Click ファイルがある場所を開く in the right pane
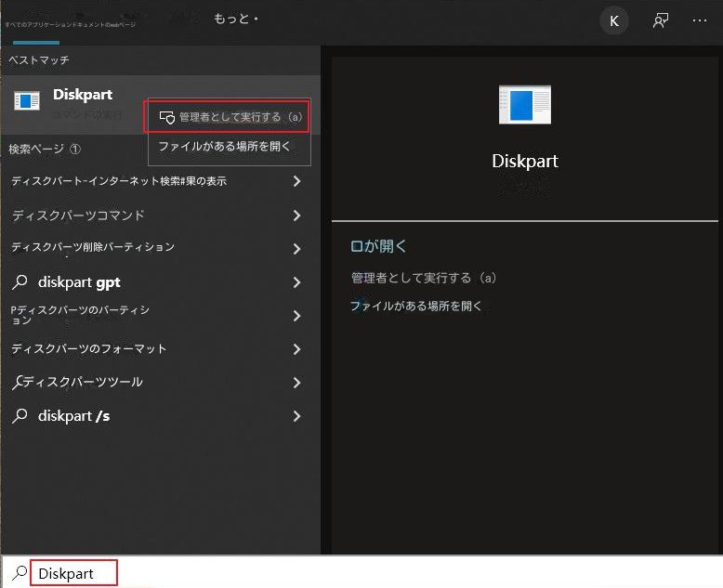The width and height of the screenshot is (723, 588). pos(417,306)
